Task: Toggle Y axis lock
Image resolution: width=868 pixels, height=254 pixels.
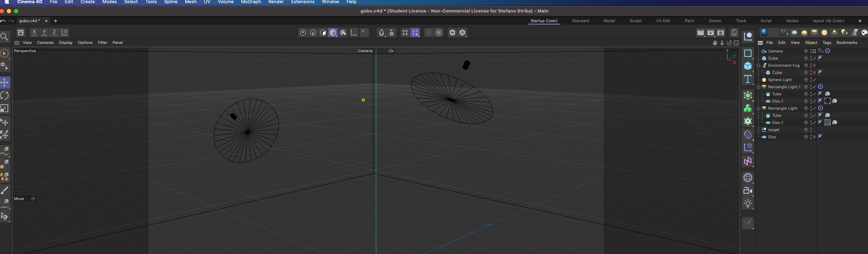Action: pyautogui.click(x=44, y=33)
